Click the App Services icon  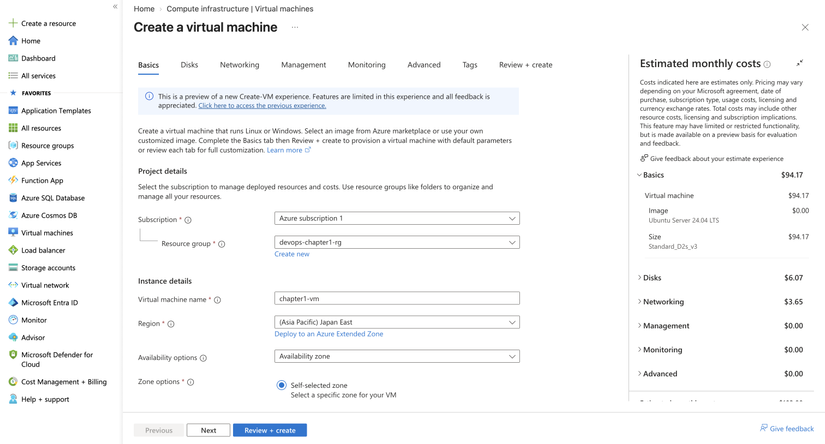13,163
